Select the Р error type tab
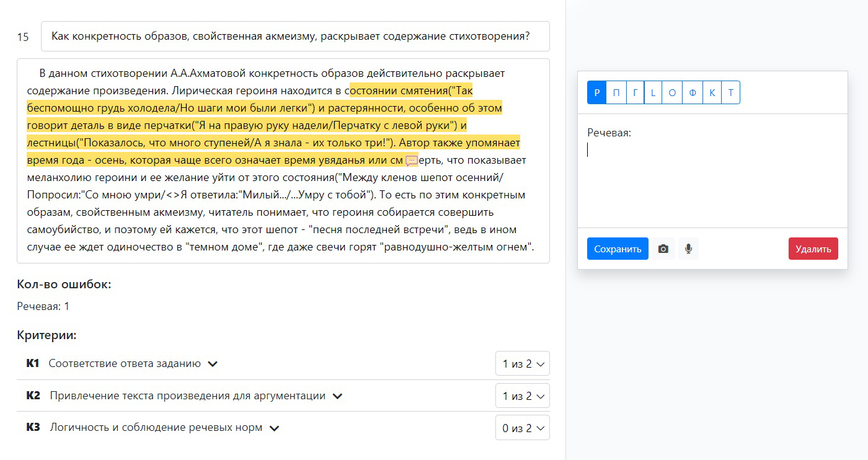Image resolution: width=868 pixels, height=460 pixels. coord(596,93)
